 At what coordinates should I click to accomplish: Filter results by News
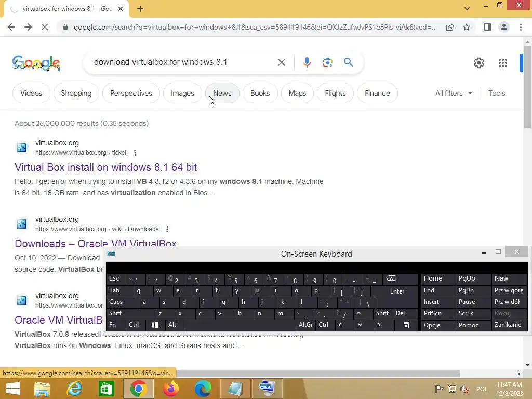pyautogui.click(x=222, y=93)
